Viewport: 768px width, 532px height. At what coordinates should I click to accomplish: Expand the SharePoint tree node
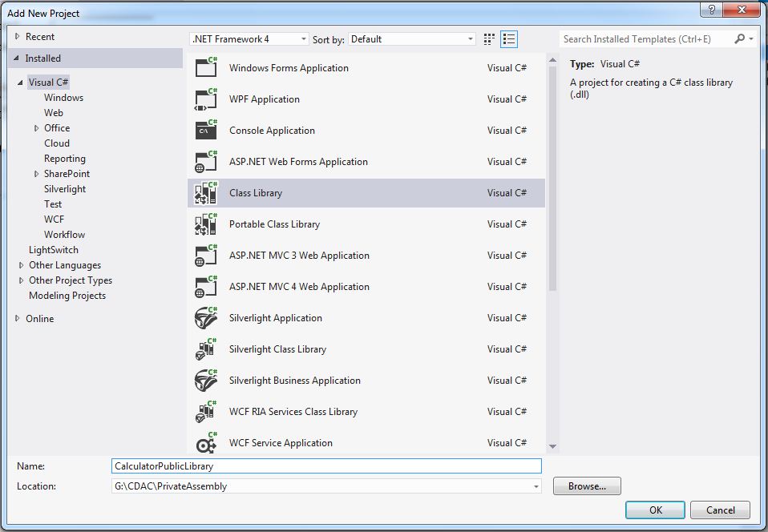pos(36,174)
